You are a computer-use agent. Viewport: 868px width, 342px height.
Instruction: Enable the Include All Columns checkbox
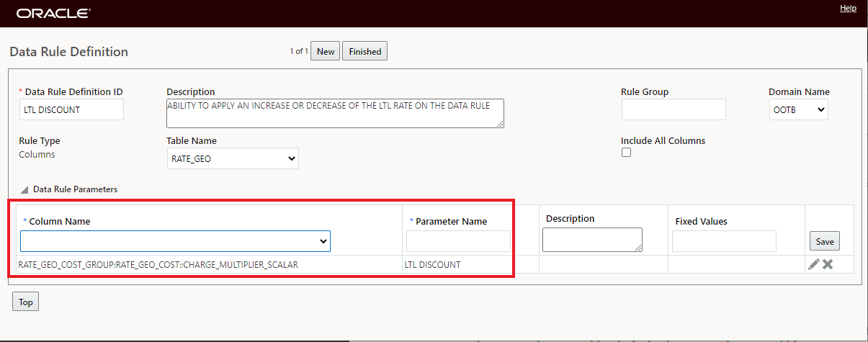pos(626,153)
